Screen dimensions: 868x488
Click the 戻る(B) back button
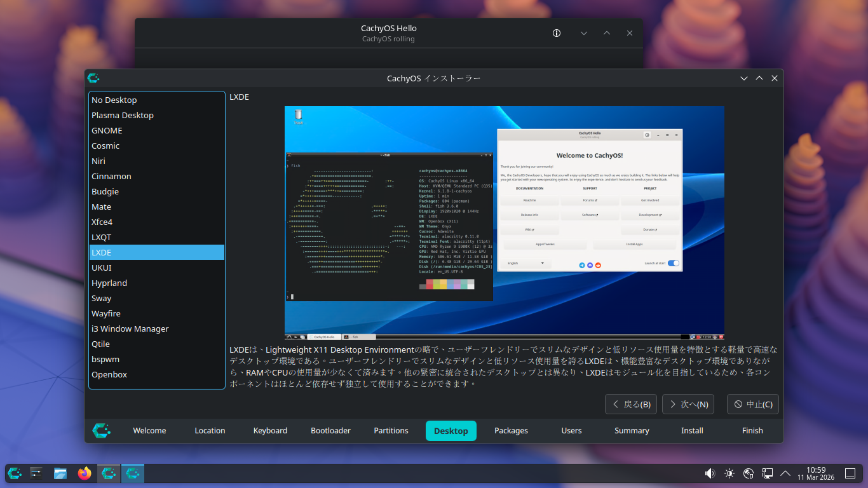coord(632,404)
